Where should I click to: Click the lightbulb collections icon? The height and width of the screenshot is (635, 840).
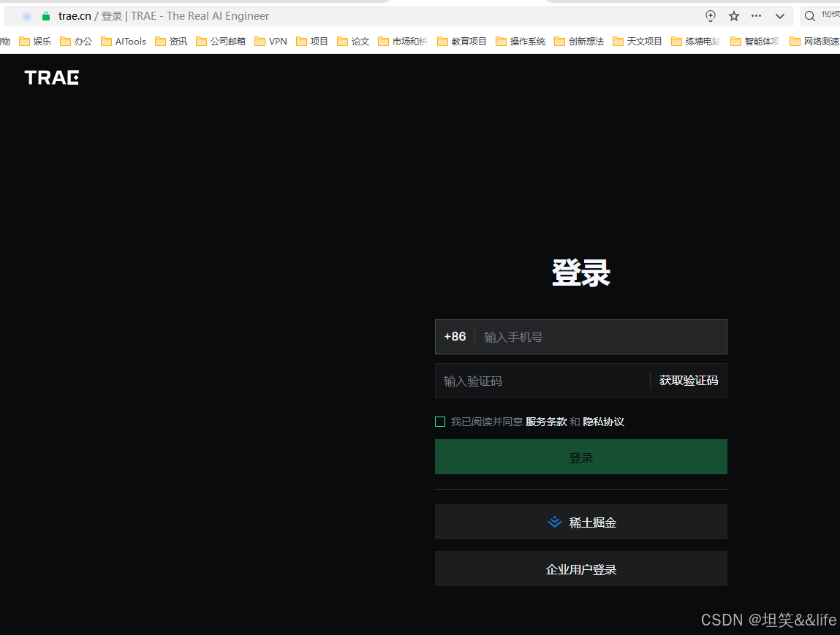point(710,15)
